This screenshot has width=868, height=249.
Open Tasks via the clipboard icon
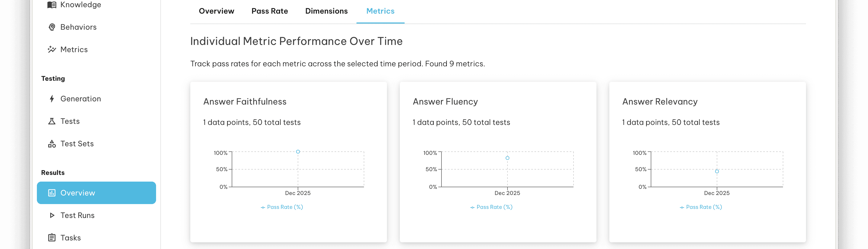tap(52, 237)
